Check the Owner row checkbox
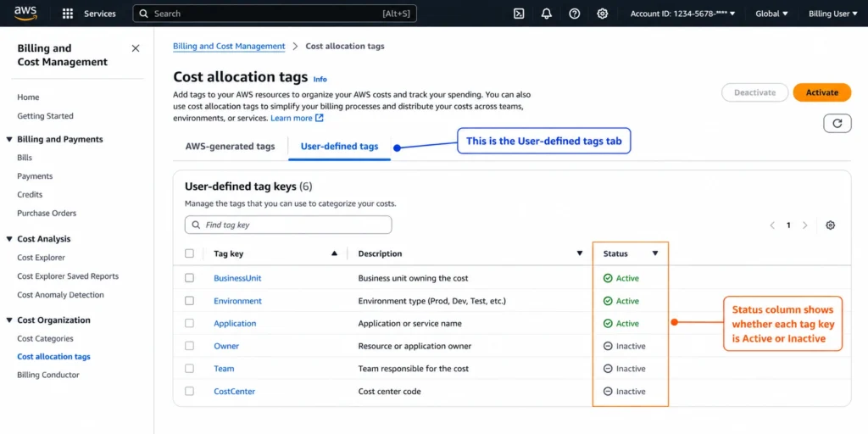 189,346
